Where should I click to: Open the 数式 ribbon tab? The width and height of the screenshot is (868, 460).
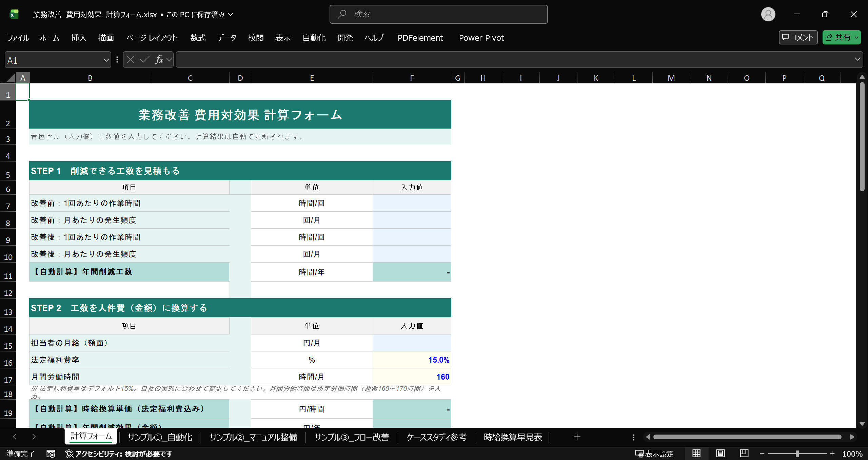point(198,38)
